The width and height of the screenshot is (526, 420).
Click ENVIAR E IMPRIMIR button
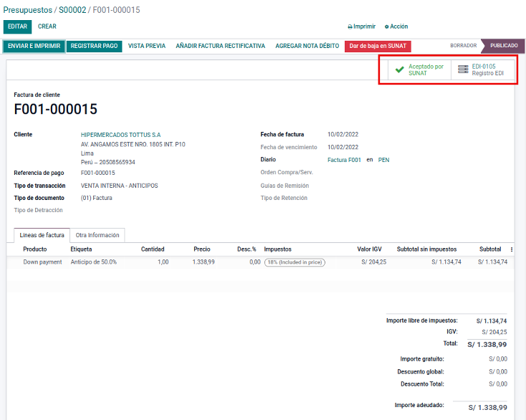click(34, 46)
